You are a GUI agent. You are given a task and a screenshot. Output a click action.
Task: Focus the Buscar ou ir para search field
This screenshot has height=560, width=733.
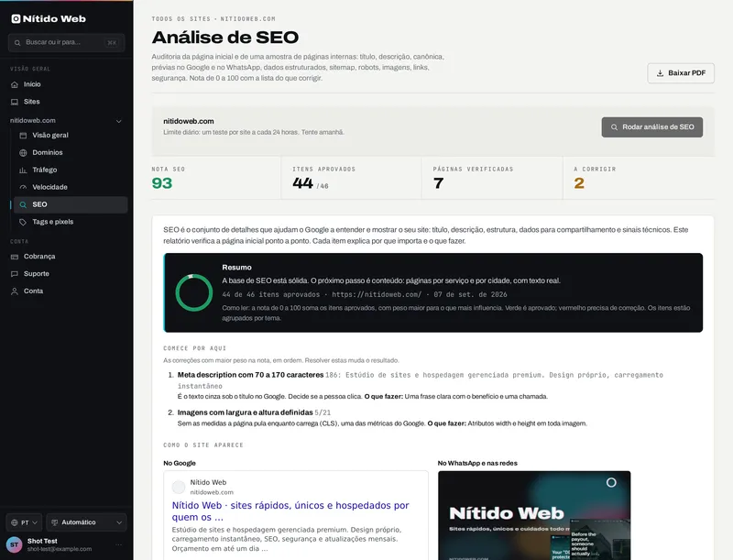click(66, 42)
